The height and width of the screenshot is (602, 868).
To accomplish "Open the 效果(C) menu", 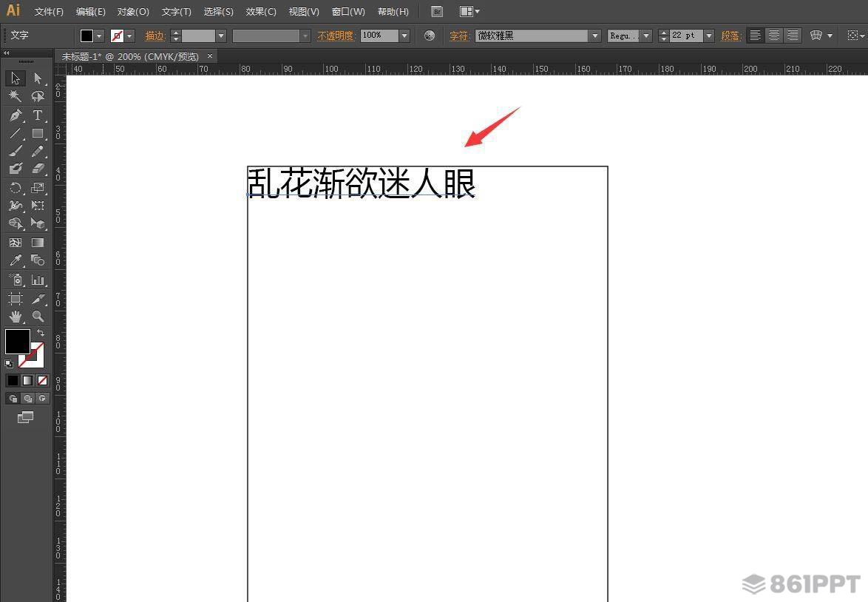I will click(261, 12).
